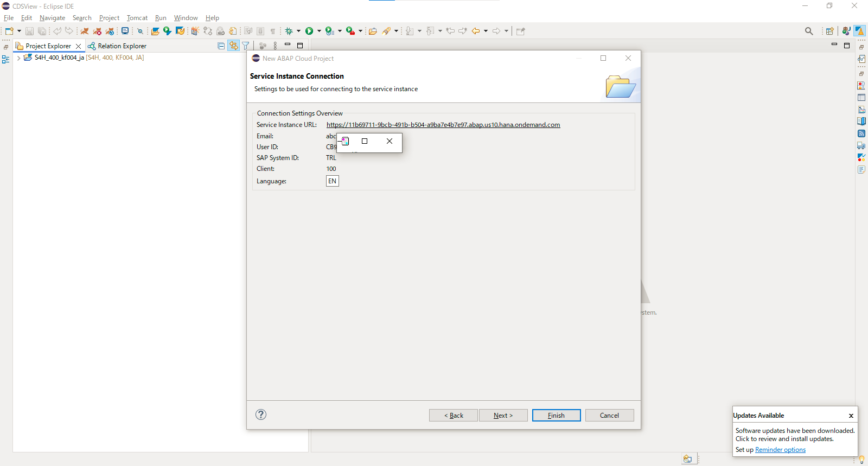
Task: Expand the S4H_400_kf004_ja project node
Action: tap(19, 58)
